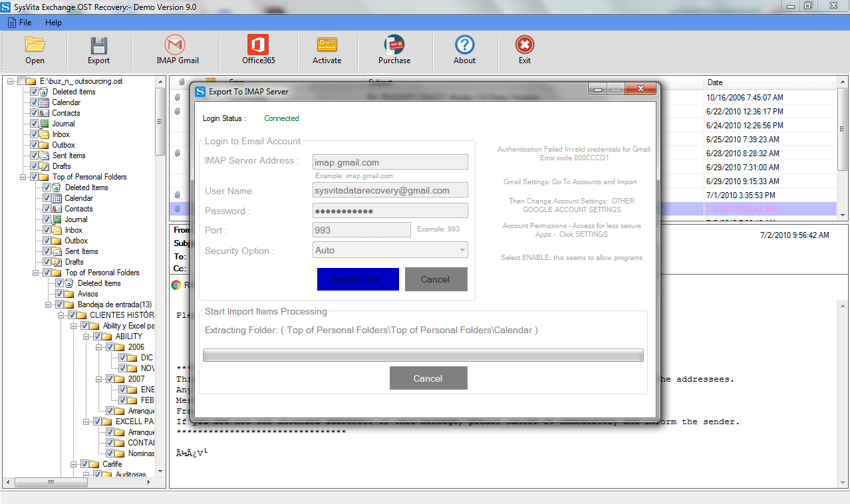The width and height of the screenshot is (850, 504).
Task: Open the Security Option dropdown
Action: pyautogui.click(x=462, y=249)
